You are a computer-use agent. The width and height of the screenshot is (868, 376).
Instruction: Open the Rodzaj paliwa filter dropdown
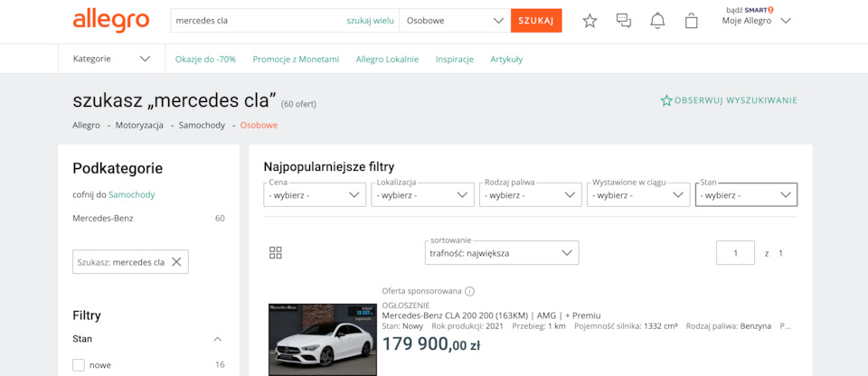tap(531, 195)
